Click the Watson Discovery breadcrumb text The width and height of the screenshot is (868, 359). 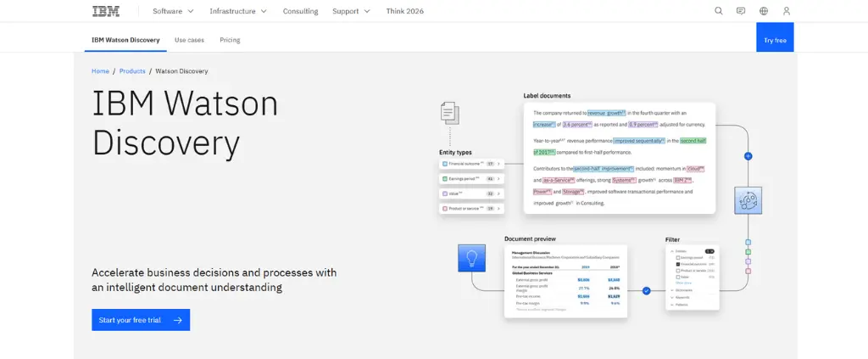click(x=181, y=71)
